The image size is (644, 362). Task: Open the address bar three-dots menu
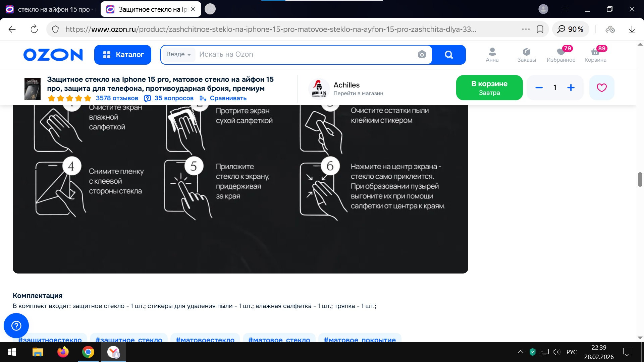[526, 29]
